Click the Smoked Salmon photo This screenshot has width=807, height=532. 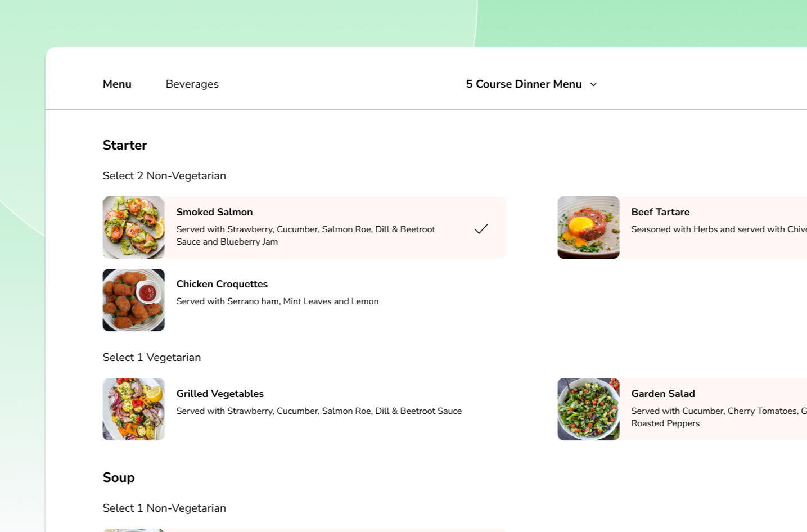coord(134,227)
